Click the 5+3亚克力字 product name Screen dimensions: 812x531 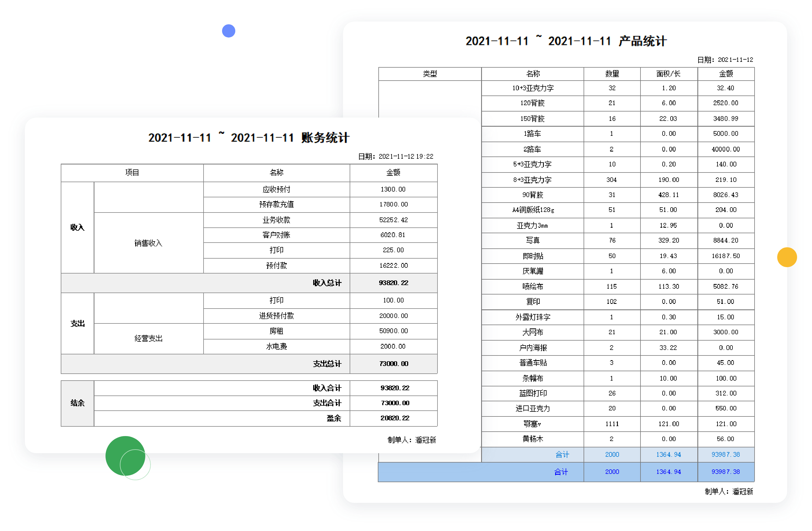pyautogui.click(x=532, y=164)
